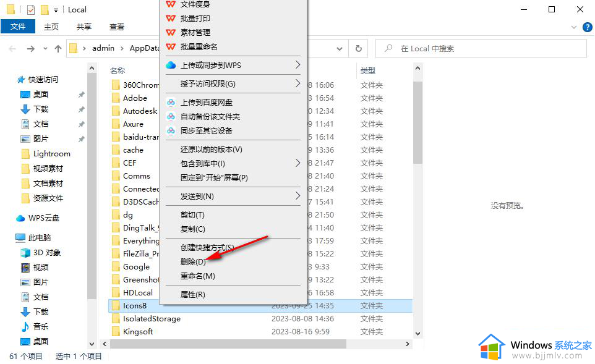The height and width of the screenshot is (364, 595).
Task: Open 视频 under 此电脑
Action: coord(35,268)
